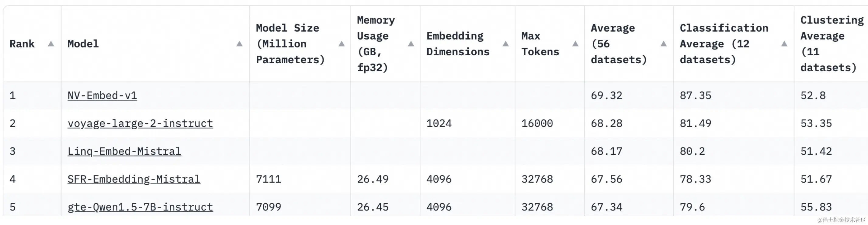The image size is (868, 225).
Task: Open voyage-large-2-instruct model link
Action: click(140, 124)
